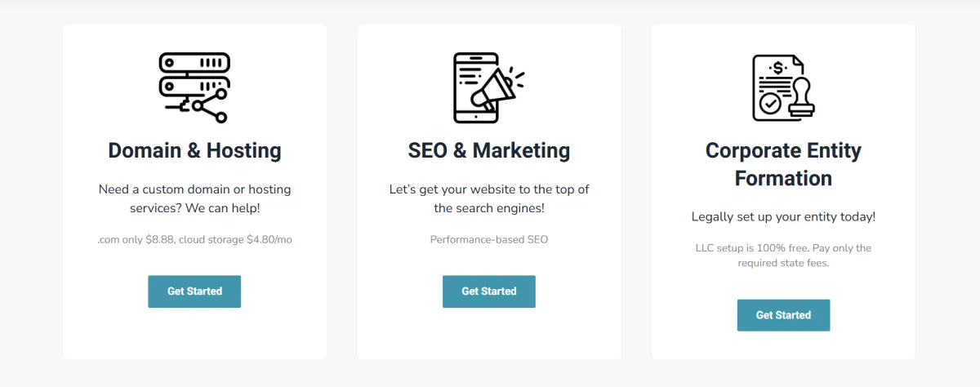Click the document stamp icon for Corporate Entity Formation
Screen dimensions: 980x387
782,87
